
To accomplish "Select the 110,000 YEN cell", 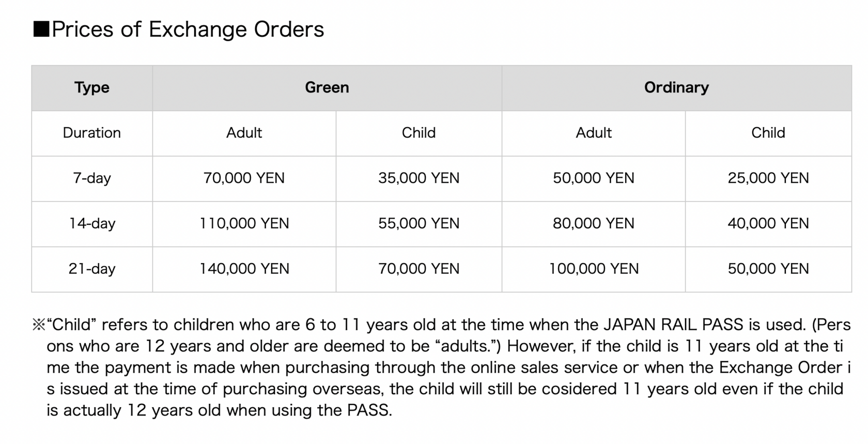I will tap(244, 224).
